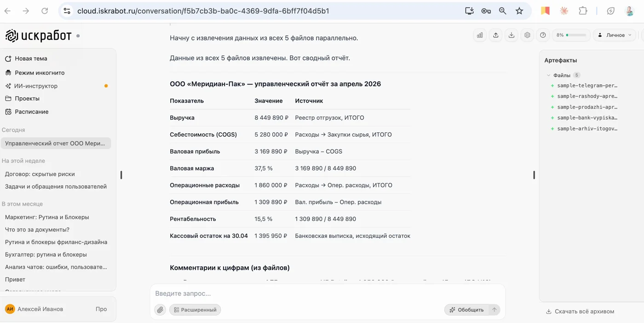This screenshot has height=323, width=644.
Task: Click the АИ user avatar badge
Action: (10, 309)
